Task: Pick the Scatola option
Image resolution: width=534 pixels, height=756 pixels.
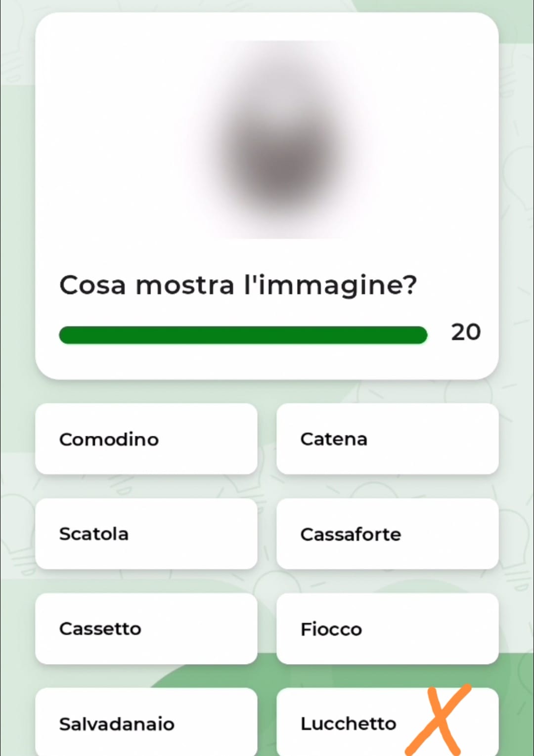Action: tap(146, 534)
